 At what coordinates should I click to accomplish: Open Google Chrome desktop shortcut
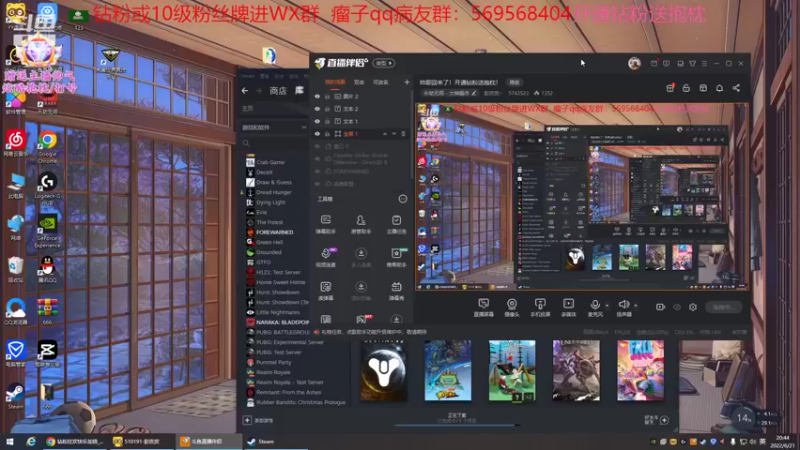coord(47,146)
